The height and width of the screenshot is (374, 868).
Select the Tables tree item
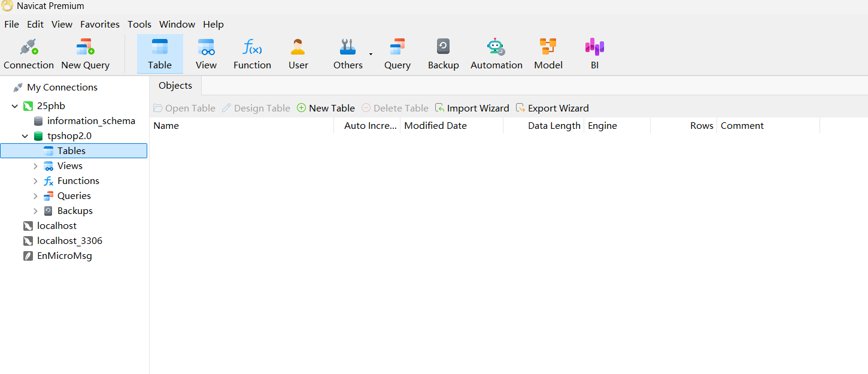coord(74,151)
